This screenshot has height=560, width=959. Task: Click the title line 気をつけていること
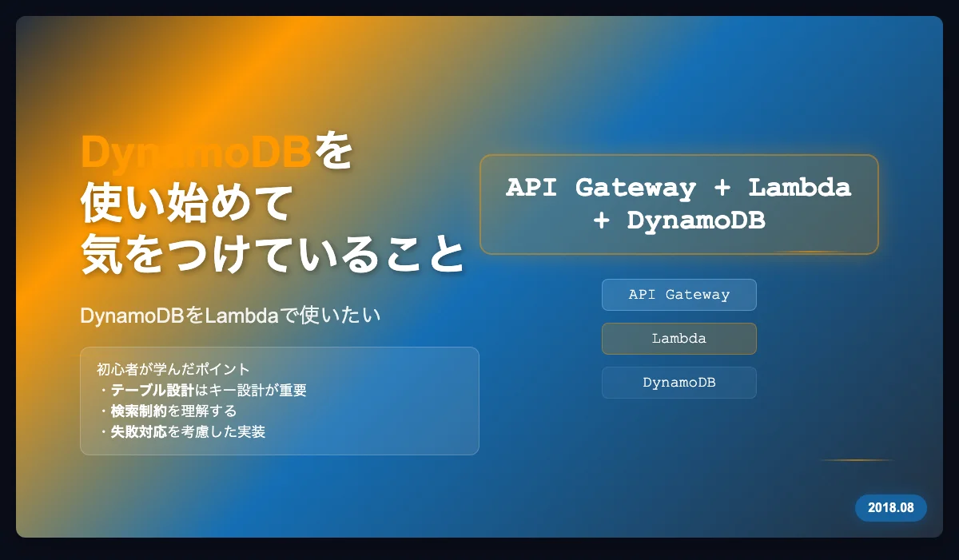273,256
